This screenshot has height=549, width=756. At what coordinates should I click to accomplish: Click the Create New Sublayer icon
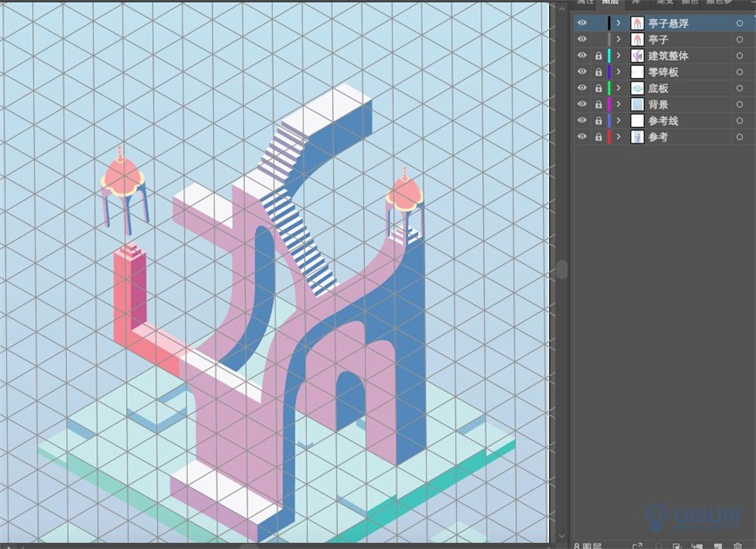699,545
